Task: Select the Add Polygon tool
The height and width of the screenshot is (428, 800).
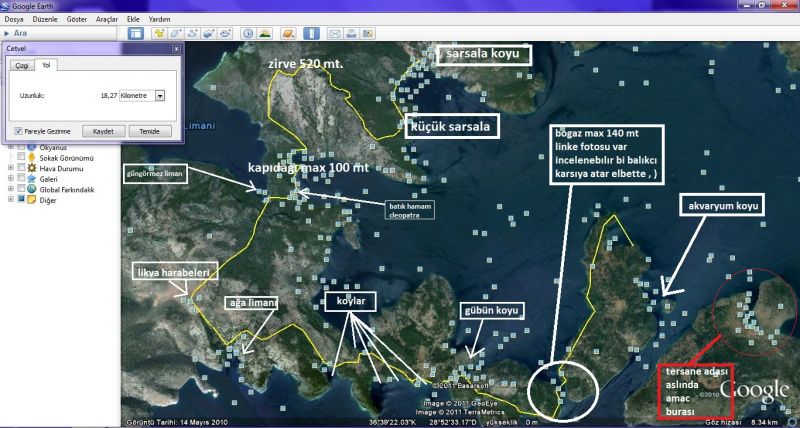Action: click(176, 34)
